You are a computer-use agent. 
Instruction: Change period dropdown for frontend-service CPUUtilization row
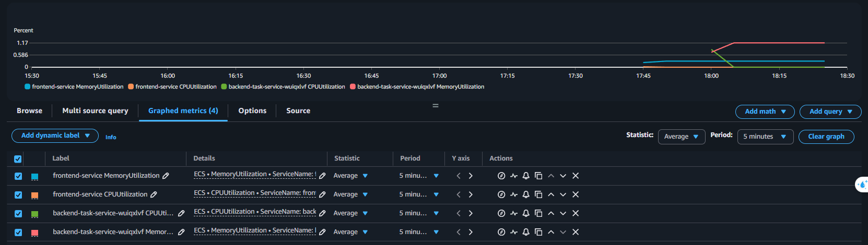click(419, 194)
